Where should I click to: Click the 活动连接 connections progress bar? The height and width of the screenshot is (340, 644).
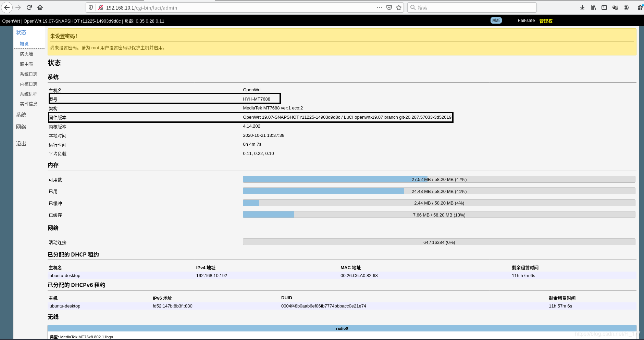click(x=439, y=242)
